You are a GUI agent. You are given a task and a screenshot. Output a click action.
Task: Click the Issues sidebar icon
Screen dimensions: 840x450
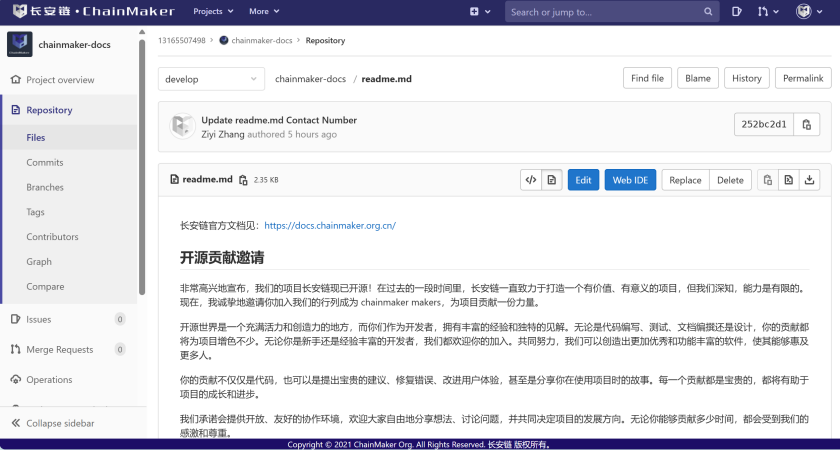pyautogui.click(x=16, y=319)
